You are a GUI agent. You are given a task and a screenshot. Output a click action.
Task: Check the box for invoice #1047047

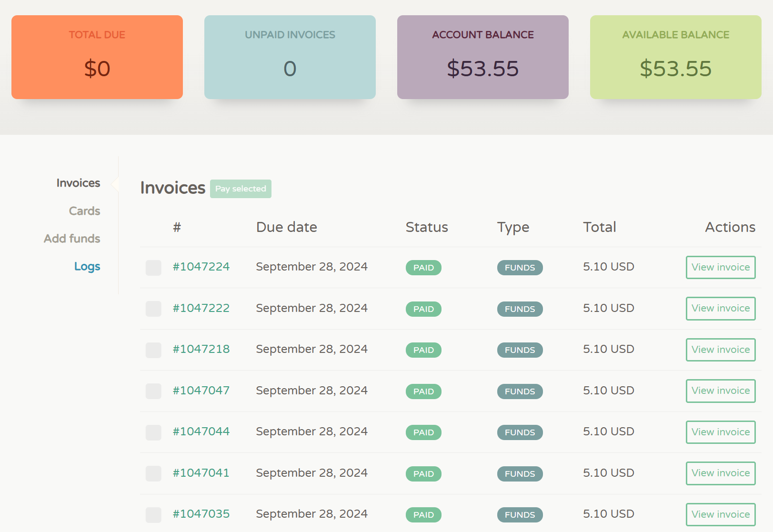tap(153, 391)
